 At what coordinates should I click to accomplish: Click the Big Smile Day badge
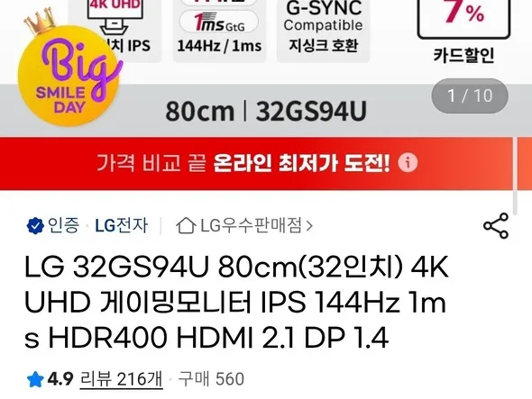click(x=68, y=69)
